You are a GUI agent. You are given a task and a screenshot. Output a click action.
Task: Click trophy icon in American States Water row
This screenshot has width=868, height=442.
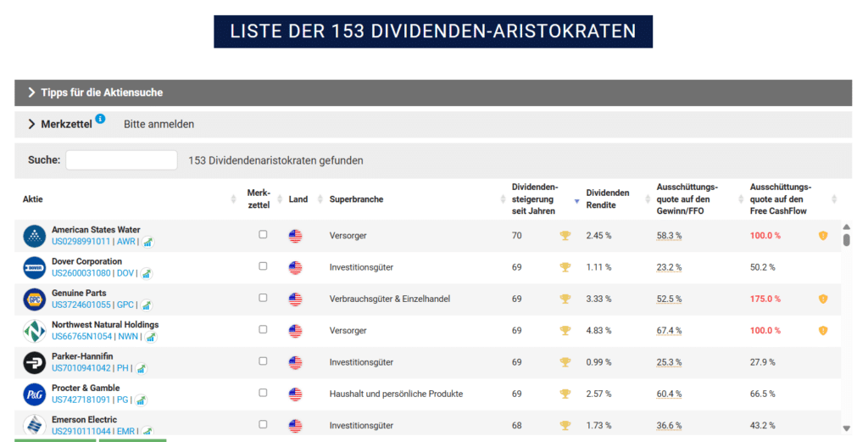pos(565,235)
